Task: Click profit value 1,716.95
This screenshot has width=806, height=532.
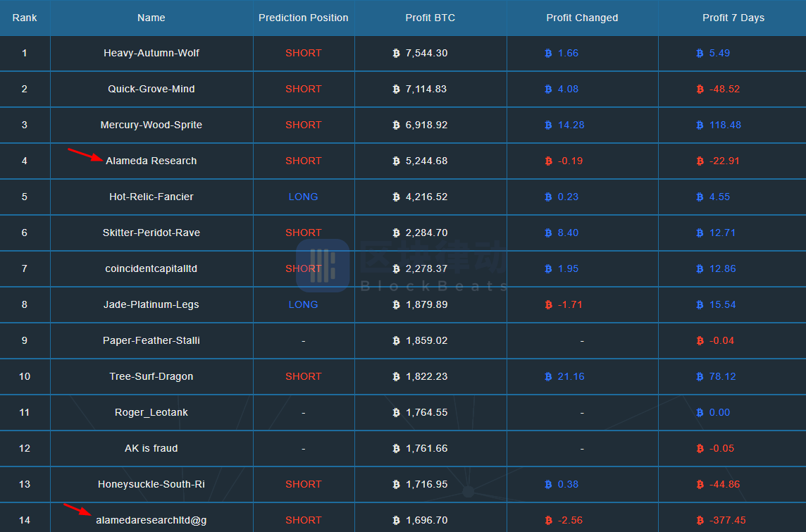Action: (426, 485)
